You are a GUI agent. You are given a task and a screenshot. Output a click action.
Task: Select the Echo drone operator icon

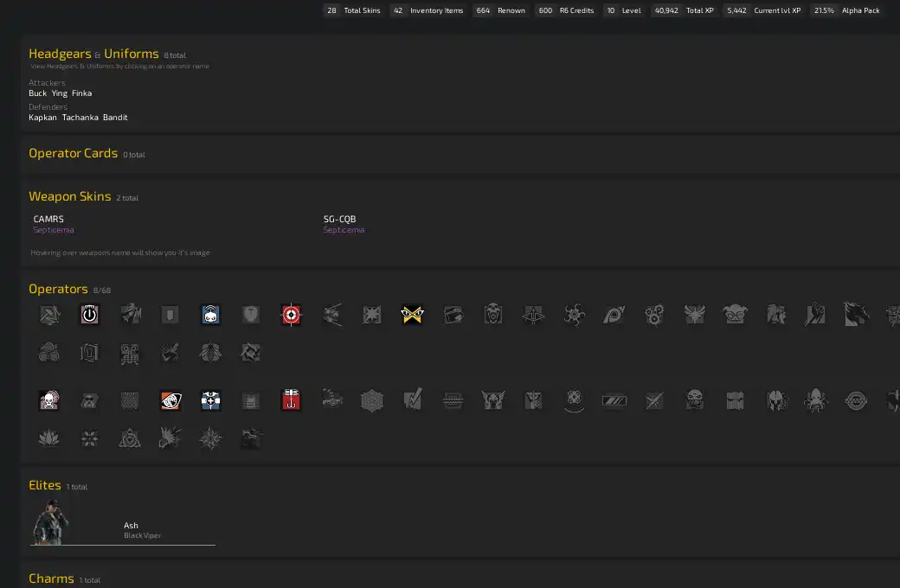[574, 400]
